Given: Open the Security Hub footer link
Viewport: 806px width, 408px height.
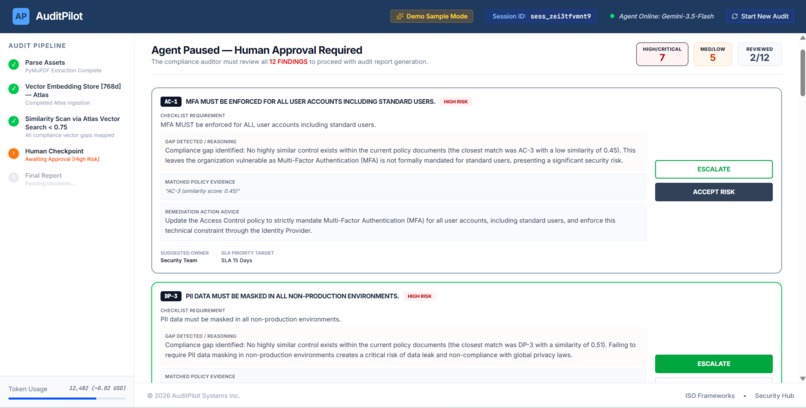Looking at the screenshot, I should 775,396.
